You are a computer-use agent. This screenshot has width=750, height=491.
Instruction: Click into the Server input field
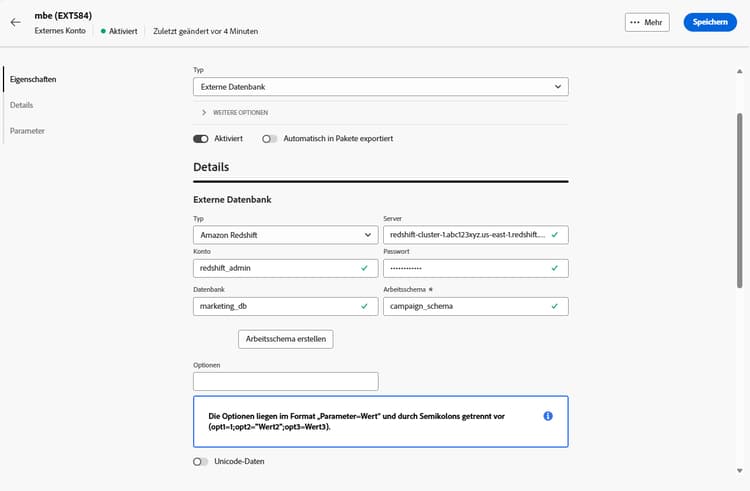pyautogui.click(x=475, y=235)
